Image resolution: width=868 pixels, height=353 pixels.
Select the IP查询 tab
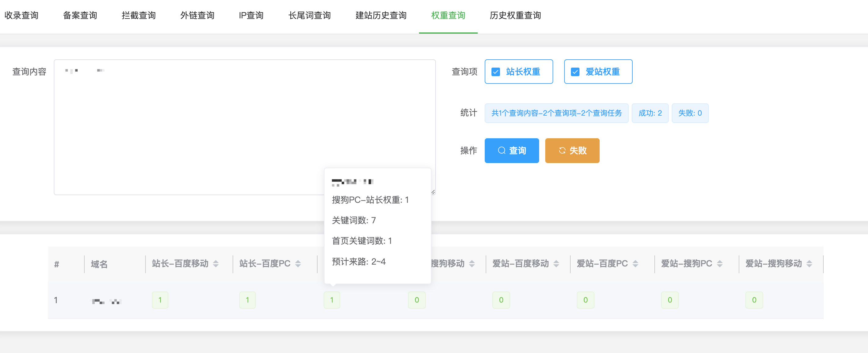point(251,16)
